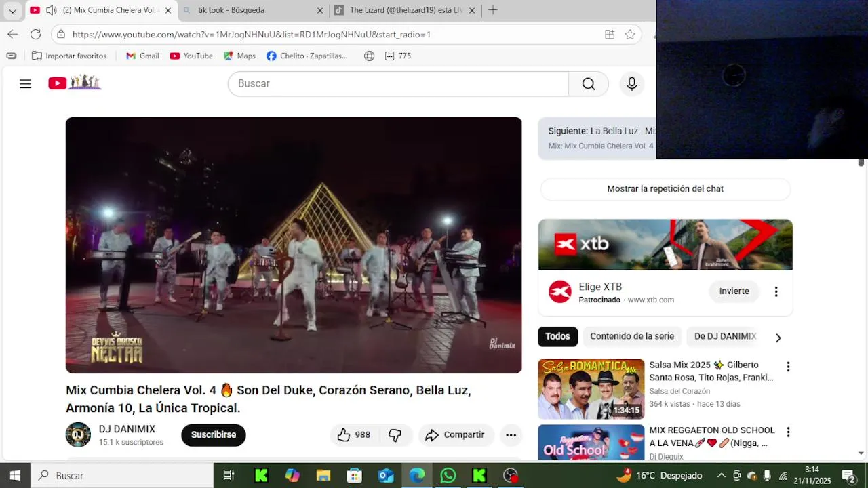Subscribe to DJ DANIMIX with Suscribirse
Image resolution: width=868 pixels, height=488 pixels.
214,435
